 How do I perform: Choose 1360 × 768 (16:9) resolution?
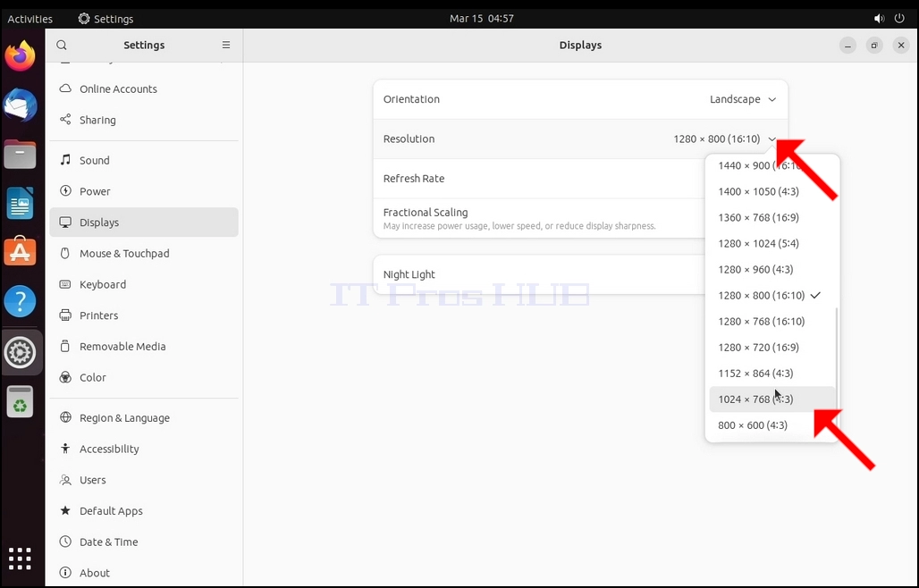[x=771, y=217]
